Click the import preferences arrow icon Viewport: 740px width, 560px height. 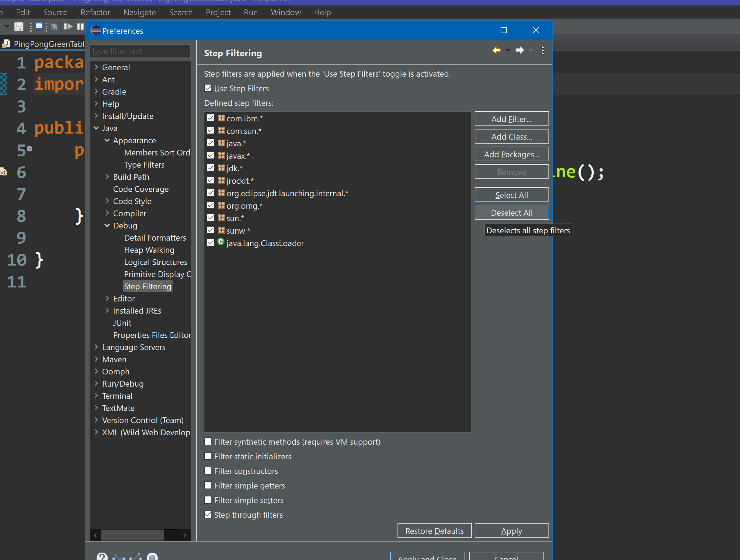(x=119, y=557)
